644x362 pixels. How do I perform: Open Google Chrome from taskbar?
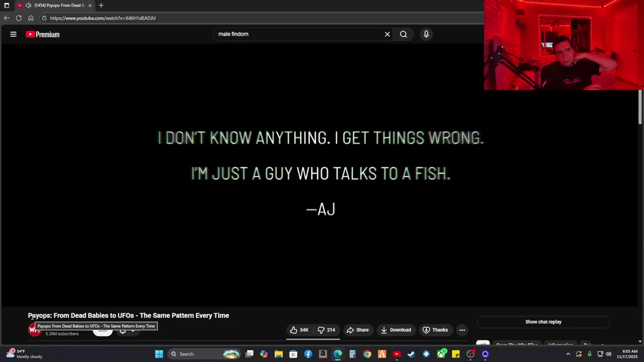tap(367, 354)
